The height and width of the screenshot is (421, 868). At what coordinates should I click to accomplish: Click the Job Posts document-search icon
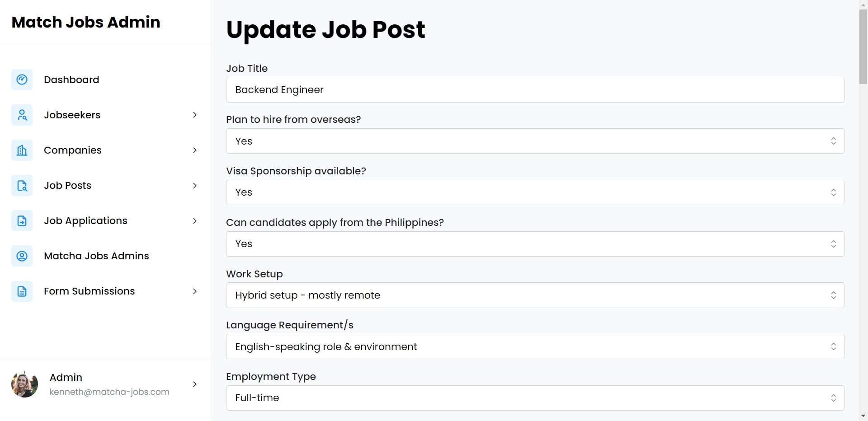pyautogui.click(x=22, y=185)
